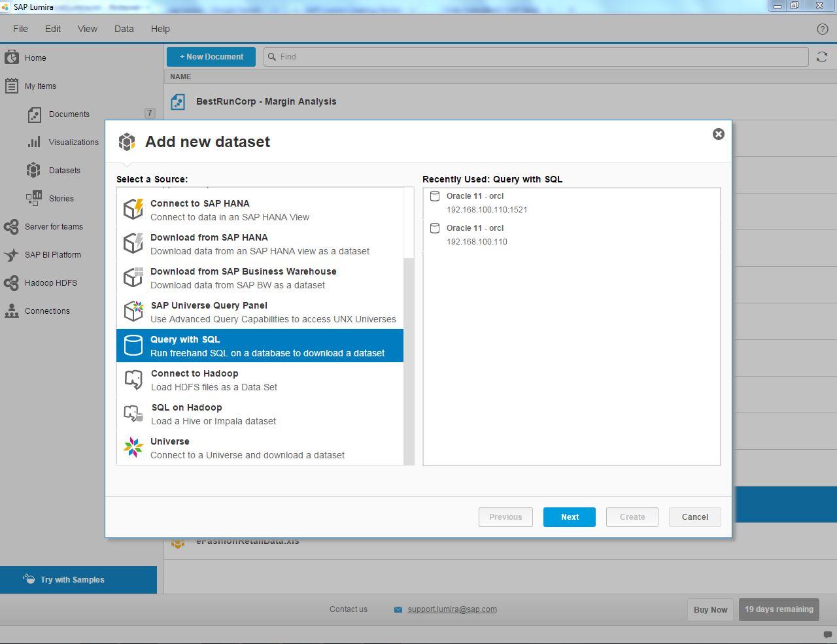The image size is (837, 644).
Task: Click the SAP Business Warehouse source icon
Action: 133,277
